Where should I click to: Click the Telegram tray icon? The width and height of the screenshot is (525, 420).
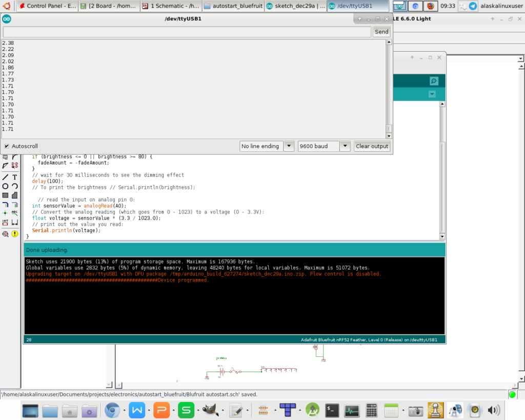tap(473, 6)
